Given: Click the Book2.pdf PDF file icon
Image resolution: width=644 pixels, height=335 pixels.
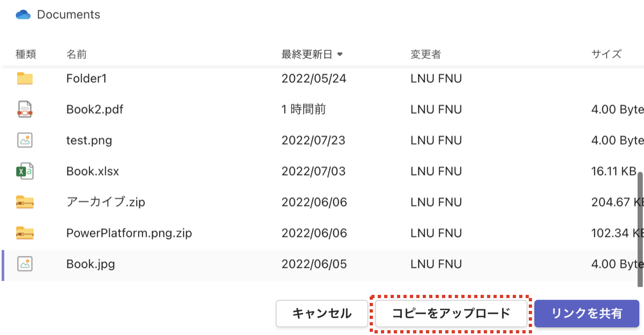Looking at the screenshot, I should pyautogui.click(x=25, y=109).
